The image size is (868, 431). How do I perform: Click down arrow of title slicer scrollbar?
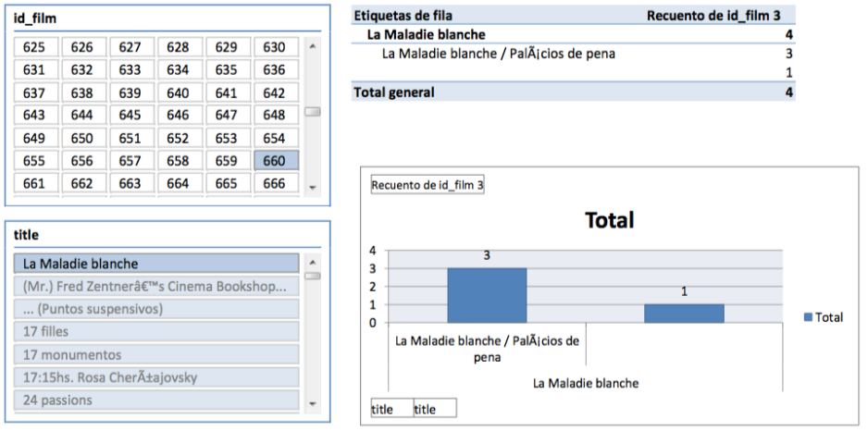tap(312, 404)
